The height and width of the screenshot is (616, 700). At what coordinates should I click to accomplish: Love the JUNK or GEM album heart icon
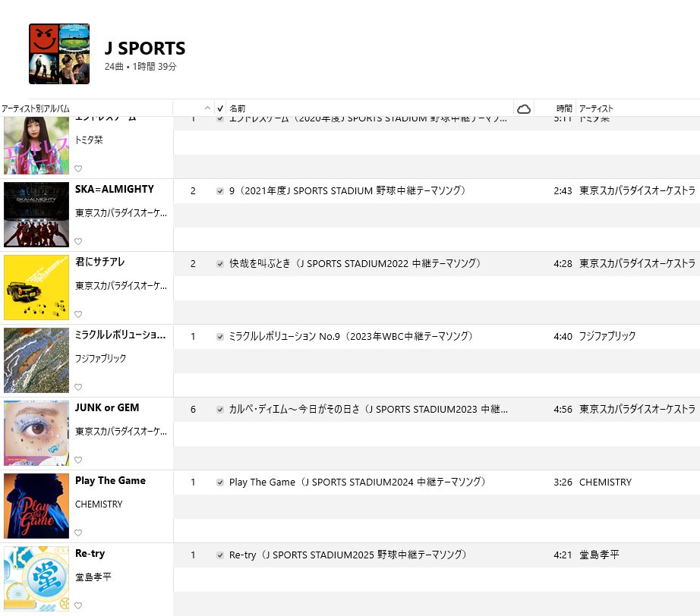pos(78,460)
